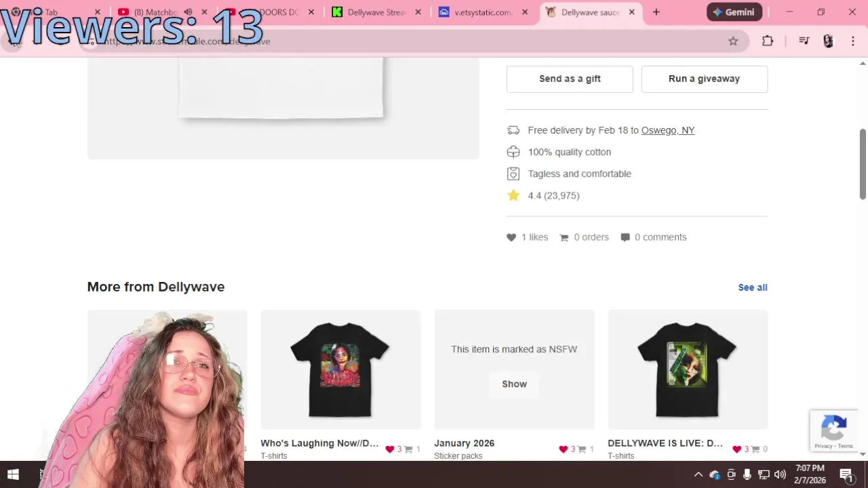Open comments via speech bubble icon
868x488 pixels.
(x=625, y=237)
